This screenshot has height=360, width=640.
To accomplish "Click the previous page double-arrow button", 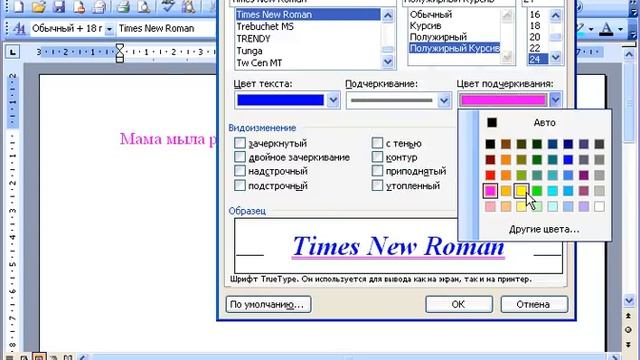I will point(629,316).
